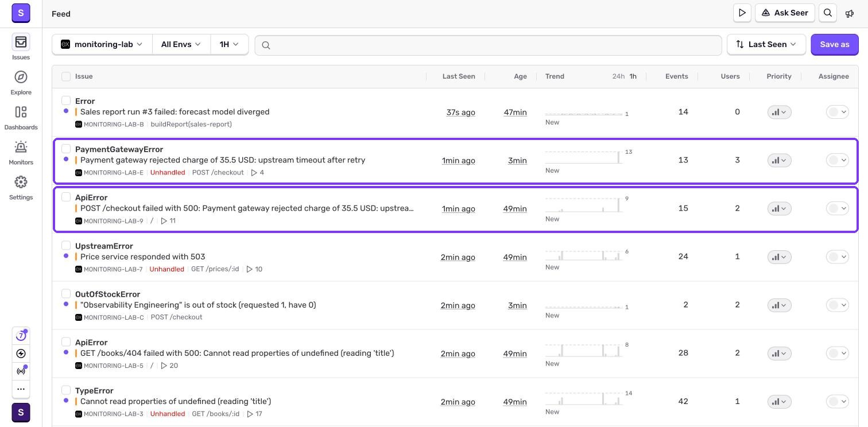Screen dimensions: 868x427
Task: Click the Save as button
Action: [x=834, y=44]
